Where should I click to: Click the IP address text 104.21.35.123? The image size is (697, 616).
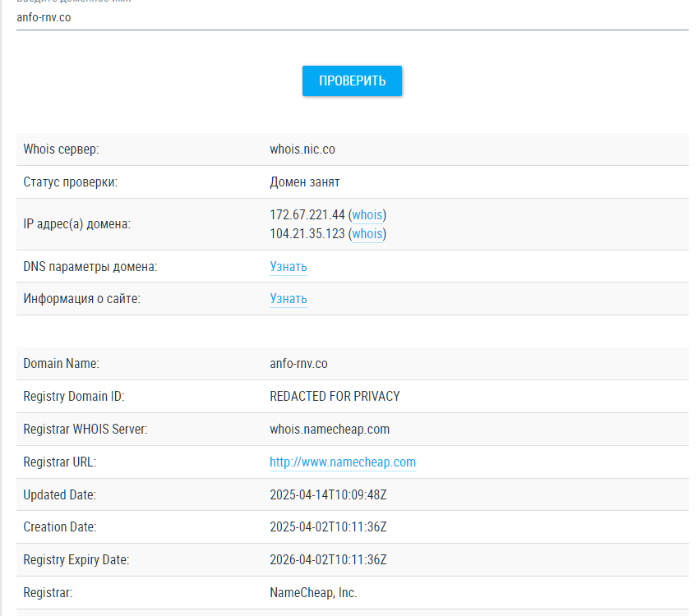click(307, 234)
